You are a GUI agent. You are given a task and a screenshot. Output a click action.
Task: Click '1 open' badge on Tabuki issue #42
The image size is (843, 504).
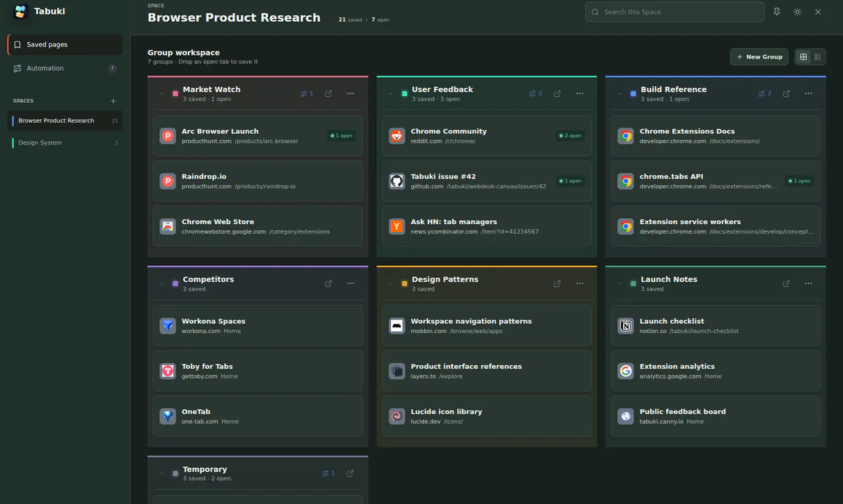[x=570, y=181]
